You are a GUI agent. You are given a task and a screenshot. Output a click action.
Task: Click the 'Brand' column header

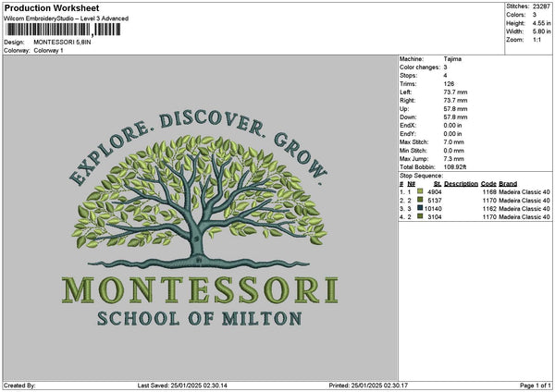(508, 184)
